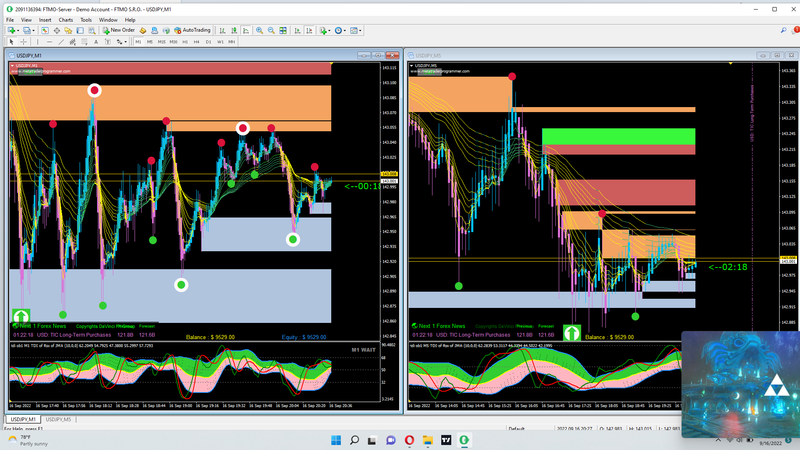Switch to the H1 timeframe
This screenshot has width=800, height=450.
(185, 42)
